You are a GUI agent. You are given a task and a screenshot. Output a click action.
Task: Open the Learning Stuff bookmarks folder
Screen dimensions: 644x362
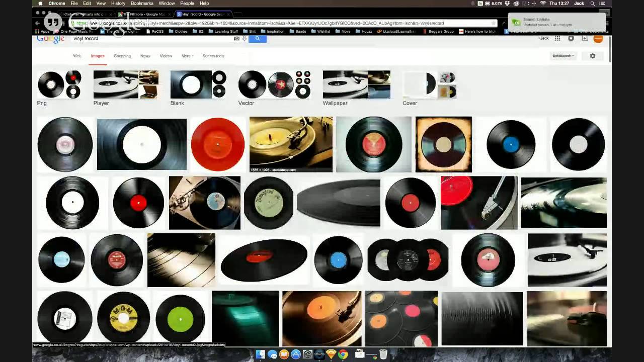tap(223, 31)
